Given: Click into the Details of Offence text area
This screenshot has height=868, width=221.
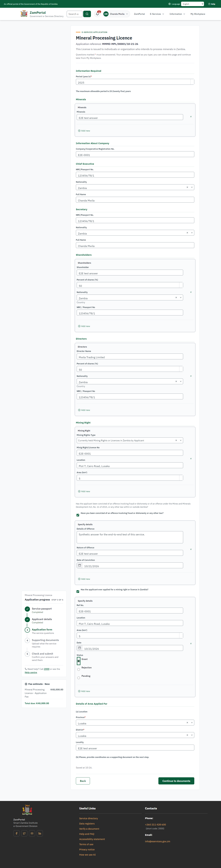Looking at the screenshot, I should coord(130,537).
